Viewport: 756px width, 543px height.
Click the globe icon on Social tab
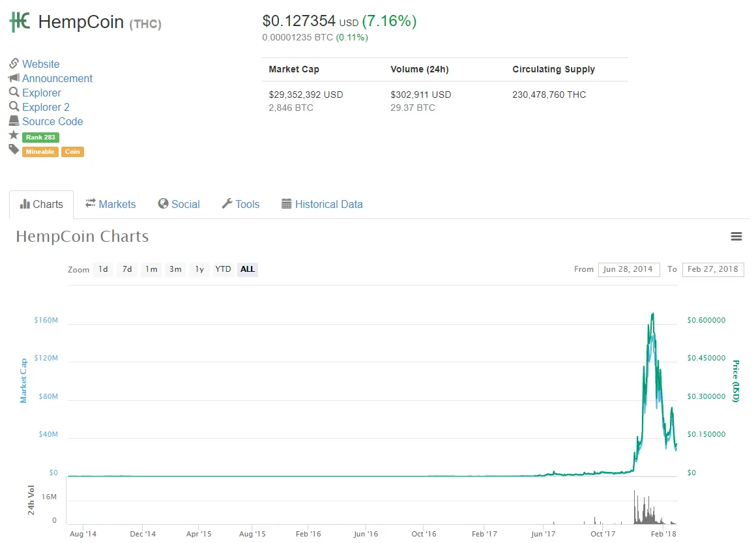163,203
